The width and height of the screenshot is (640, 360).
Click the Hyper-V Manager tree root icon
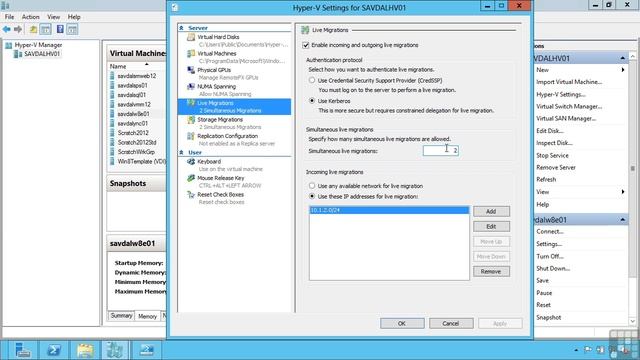9,45
